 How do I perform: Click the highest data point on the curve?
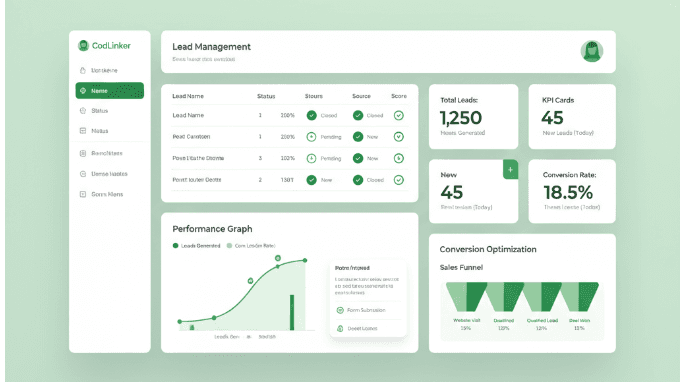click(x=305, y=260)
